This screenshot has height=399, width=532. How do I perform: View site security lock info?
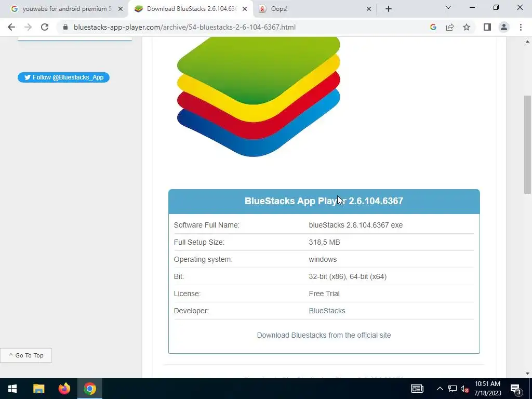point(65,27)
